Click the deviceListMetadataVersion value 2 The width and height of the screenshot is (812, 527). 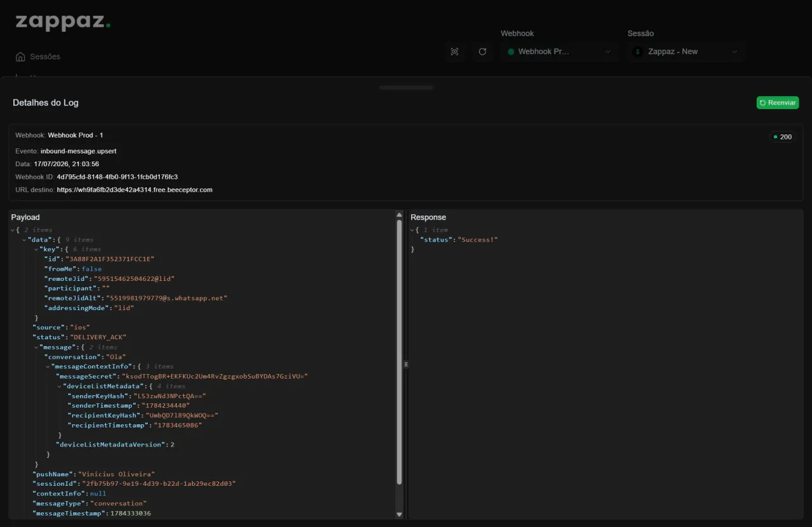[172, 445]
